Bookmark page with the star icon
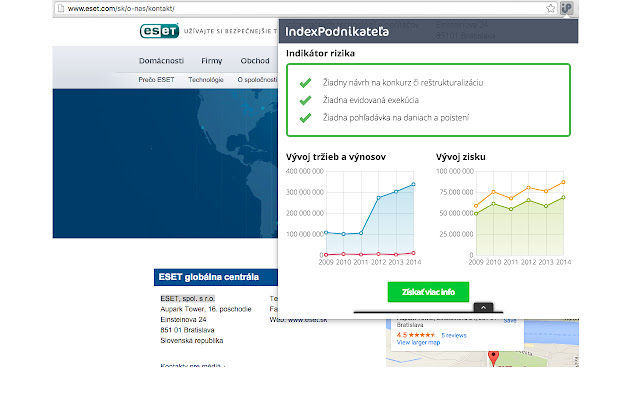This screenshot has width=640, height=400. 551,8
